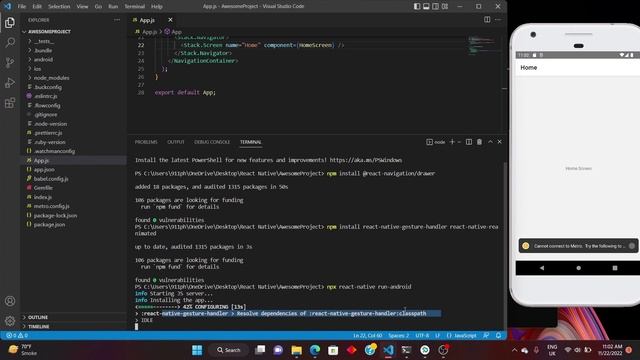The image size is (640, 360).
Task: Open Customize Layout icon
Action: [445, 6]
